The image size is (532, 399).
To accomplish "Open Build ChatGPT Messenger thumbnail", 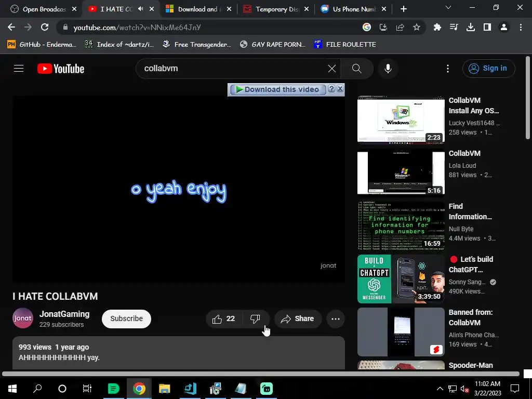I will click(401, 279).
